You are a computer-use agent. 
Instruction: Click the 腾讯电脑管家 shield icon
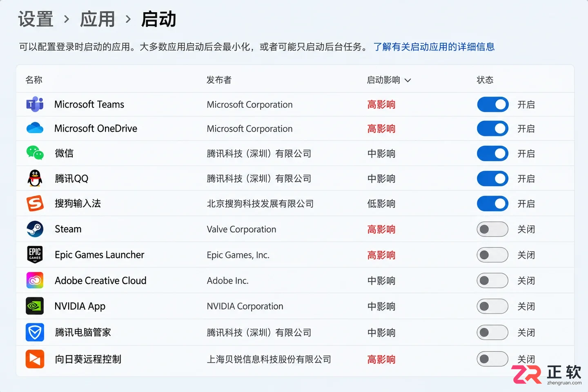coord(35,332)
